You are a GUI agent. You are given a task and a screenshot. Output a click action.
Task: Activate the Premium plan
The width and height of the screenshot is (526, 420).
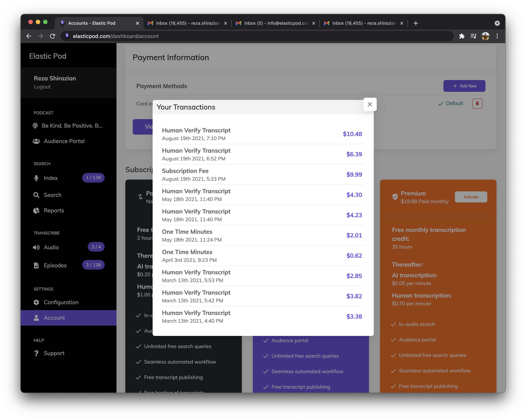pos(471,197)
